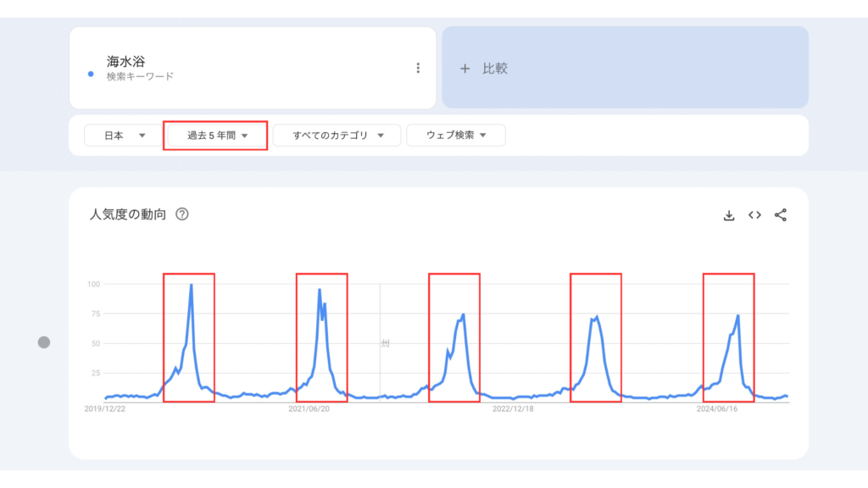Click the summer 2023 peak on the graph
Viewport: 868px width, 488px height.
pos(597,318)
